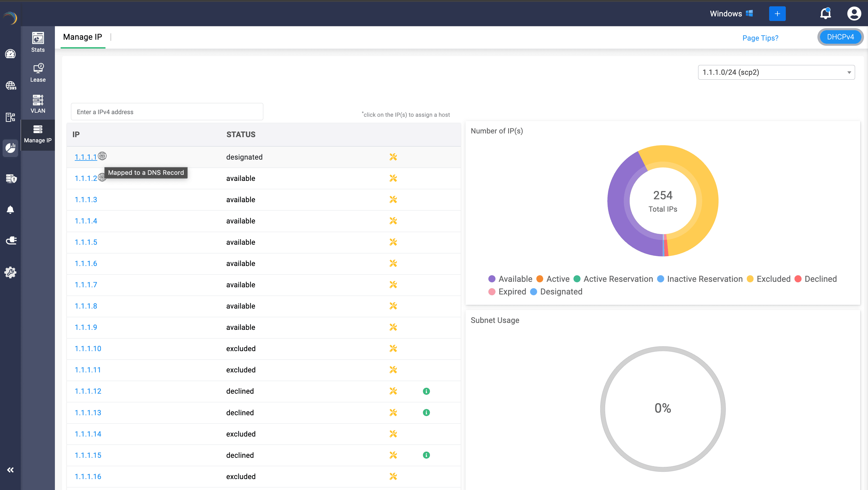This screenshot has width=868, height=490.
Task: Open notifications bell in top bar
Action: pyautogui.click(x=825, y=14)
